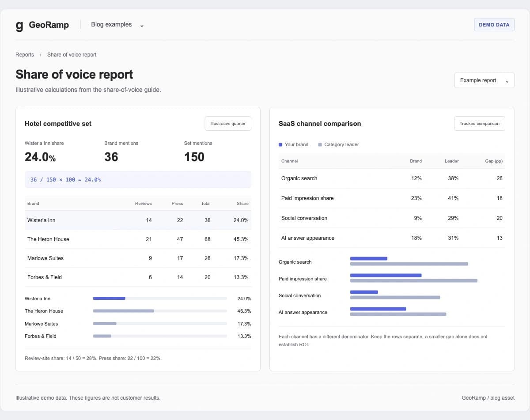Click the Organic search gap value 26

(x=500, y=178)
